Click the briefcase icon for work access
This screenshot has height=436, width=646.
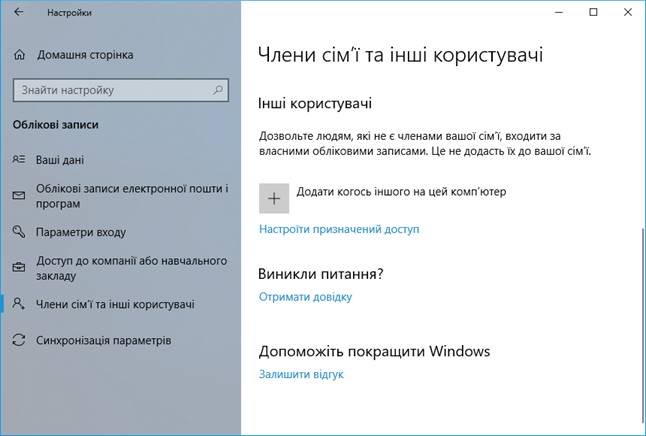click(19, 267)
